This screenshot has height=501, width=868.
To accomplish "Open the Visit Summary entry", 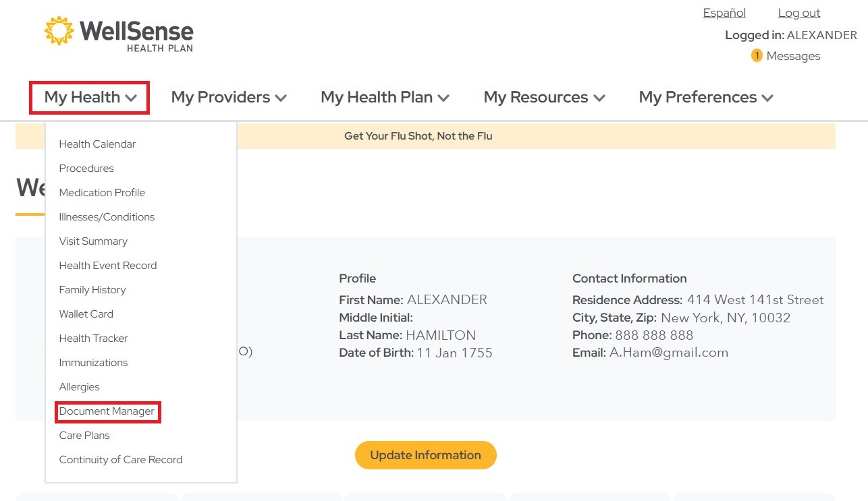I will point(93,241).
